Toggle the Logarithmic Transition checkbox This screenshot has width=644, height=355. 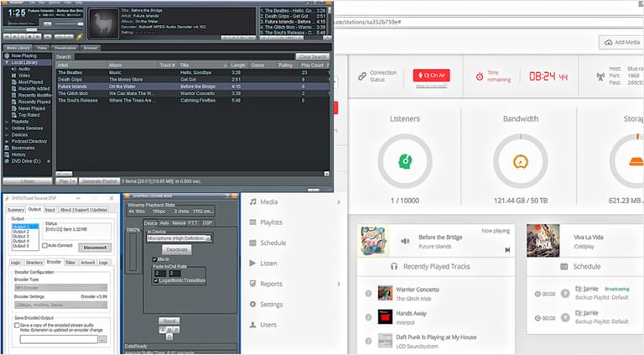pos(156,280)
